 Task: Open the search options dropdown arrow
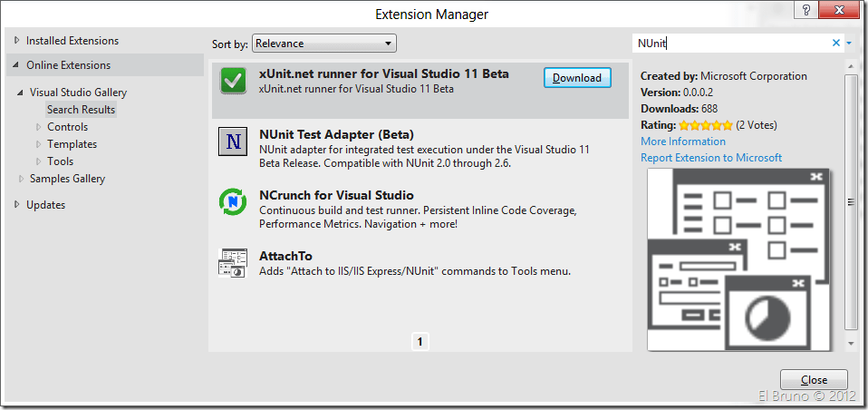849,43
